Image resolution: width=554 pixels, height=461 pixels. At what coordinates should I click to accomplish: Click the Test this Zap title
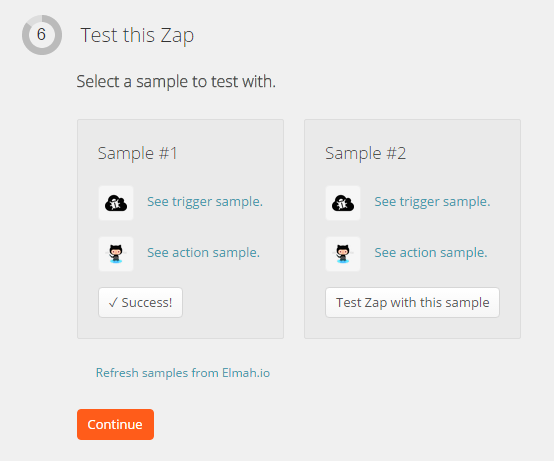pos(137,36)
